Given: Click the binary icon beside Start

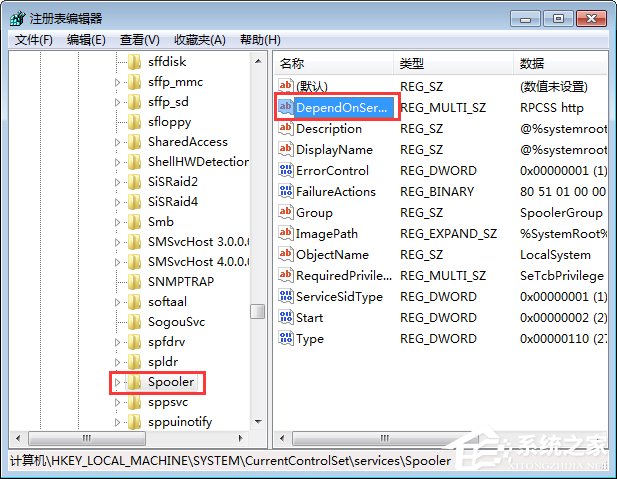Looking at the screenshot, I should click(286, 318).
